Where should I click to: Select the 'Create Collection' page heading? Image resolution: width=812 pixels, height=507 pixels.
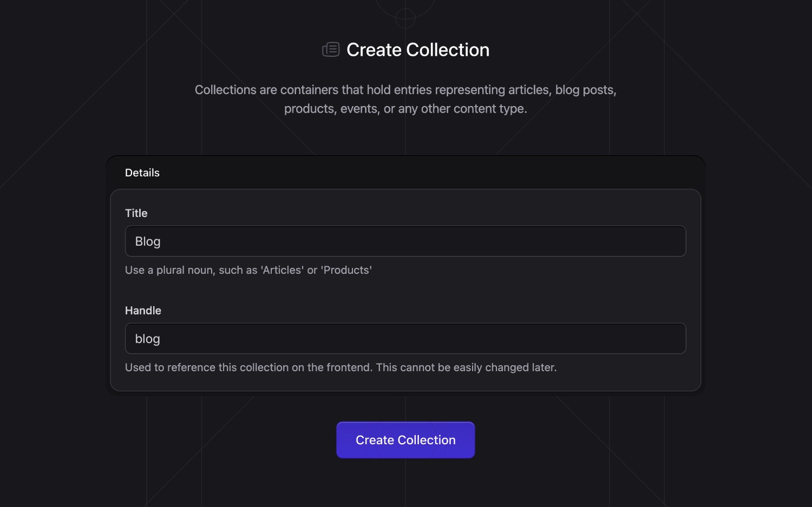pyautogui.click(x=417, y=49)
